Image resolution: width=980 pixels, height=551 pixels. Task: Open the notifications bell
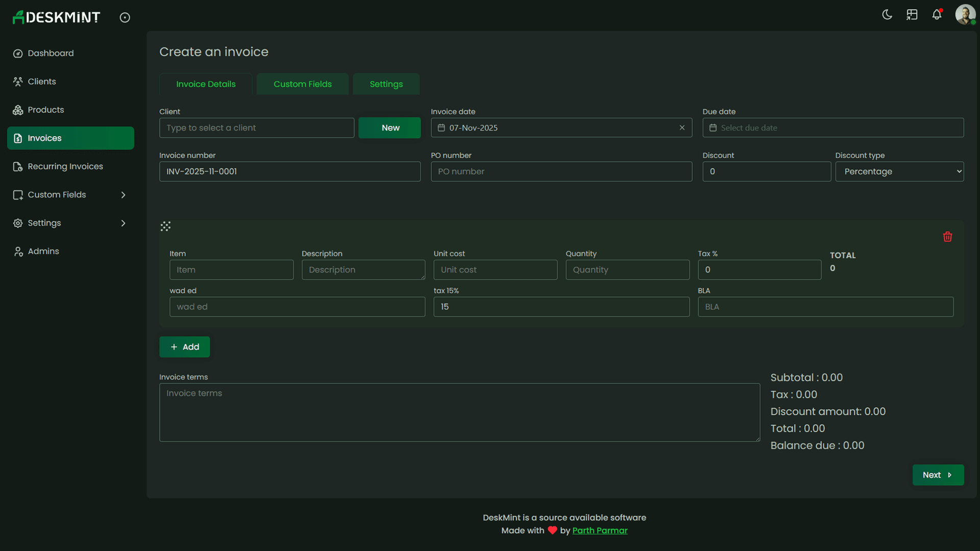pos(937,15)
